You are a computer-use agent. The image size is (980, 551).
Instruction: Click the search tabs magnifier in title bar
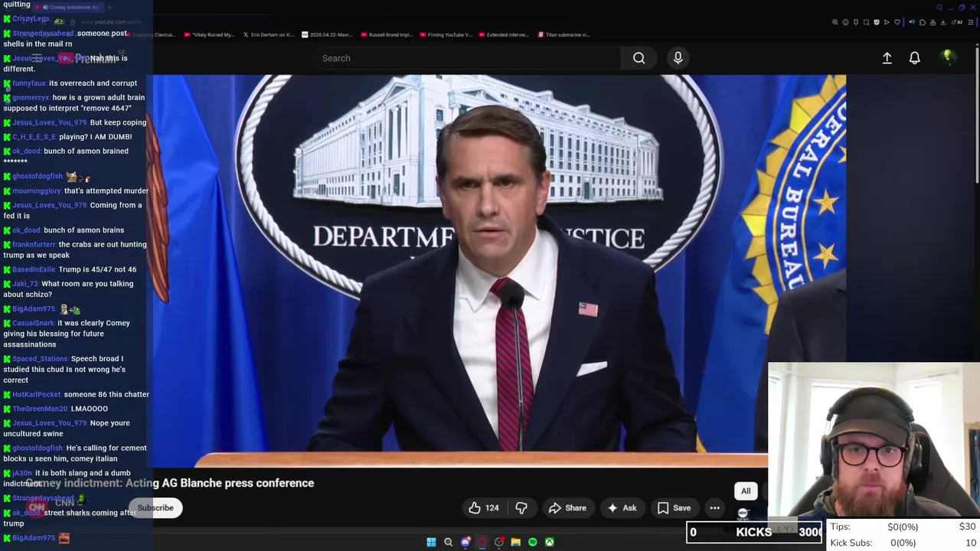939,8
